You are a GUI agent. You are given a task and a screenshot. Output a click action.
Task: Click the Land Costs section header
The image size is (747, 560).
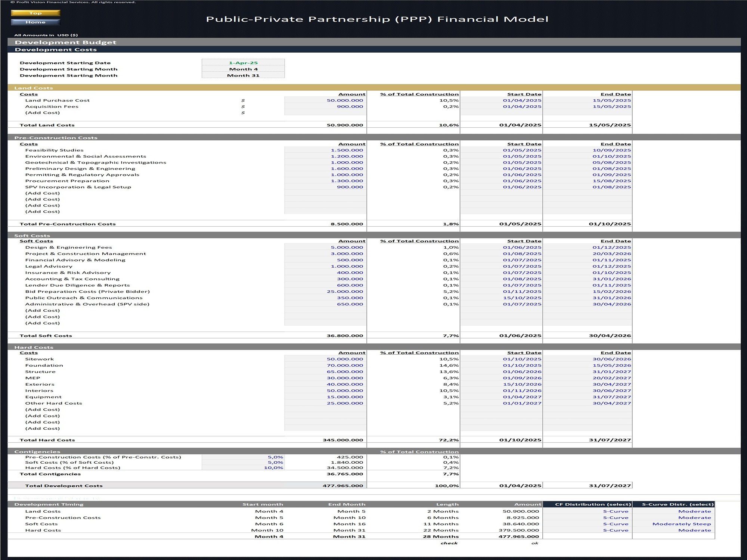pyautogui.click(x=374, y=88)
